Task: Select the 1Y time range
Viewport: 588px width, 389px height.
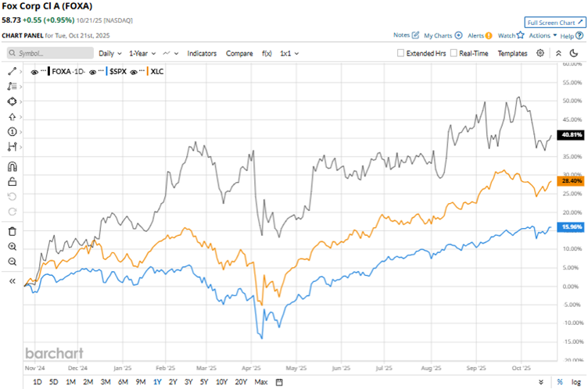Action: (x=157, y=382)
